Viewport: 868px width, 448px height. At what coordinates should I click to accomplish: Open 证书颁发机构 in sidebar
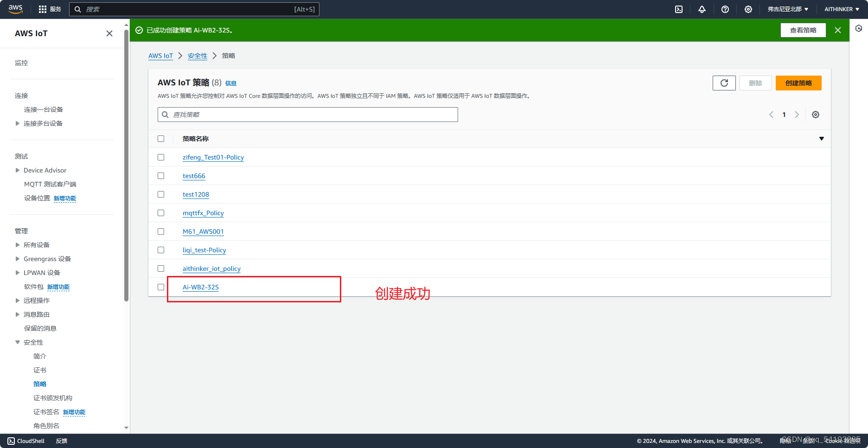53,398
